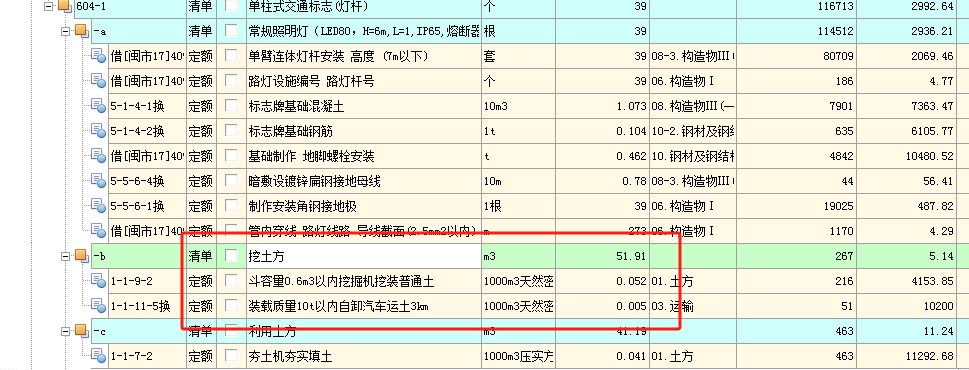Click the folder icon beside sub-item -c

(x=82, y=331)
